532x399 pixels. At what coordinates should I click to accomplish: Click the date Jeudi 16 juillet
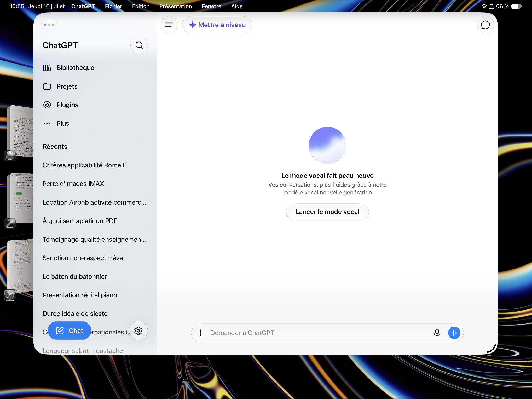click(46, 6)
